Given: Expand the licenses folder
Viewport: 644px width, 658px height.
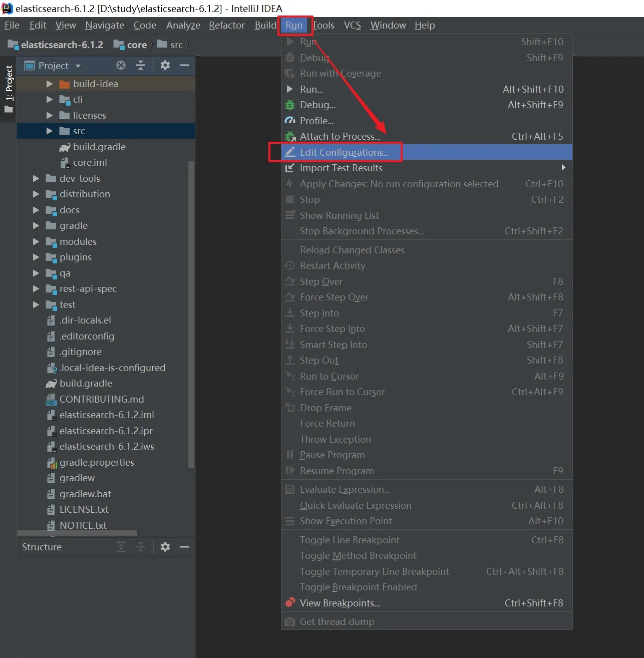Looking at the screenshot, I should [x=49, y=115].
